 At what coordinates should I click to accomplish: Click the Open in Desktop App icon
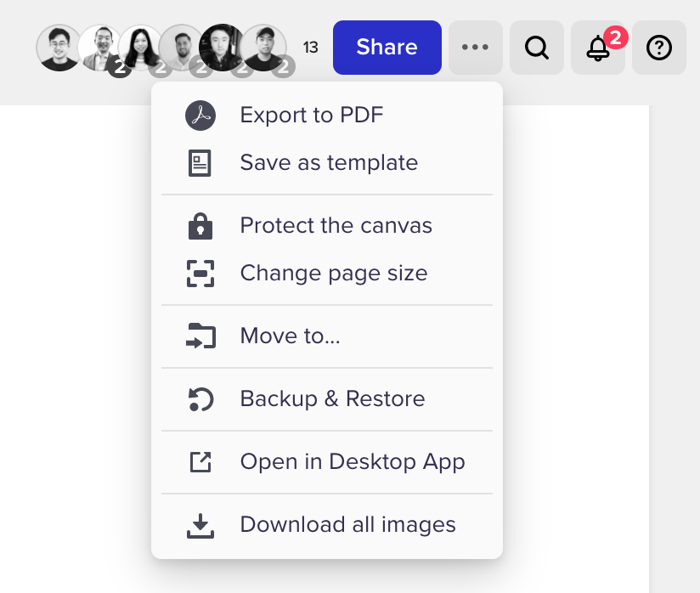click(200, 462)
